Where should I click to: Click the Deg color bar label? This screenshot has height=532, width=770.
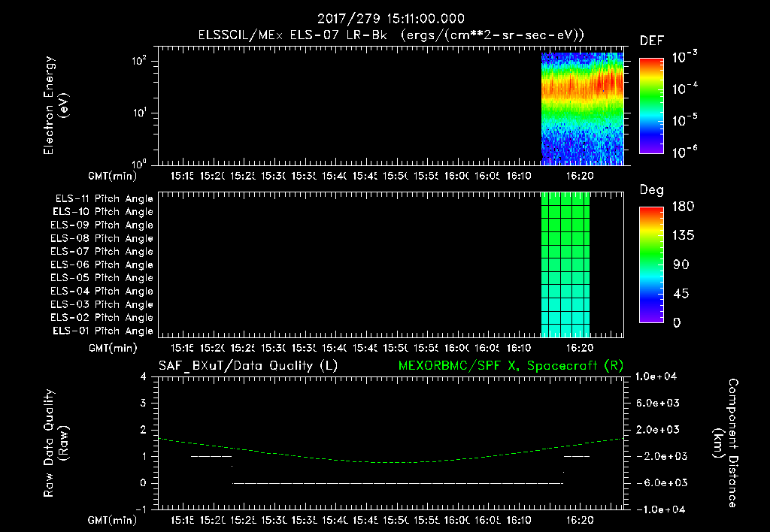click(x=651, y=190)
